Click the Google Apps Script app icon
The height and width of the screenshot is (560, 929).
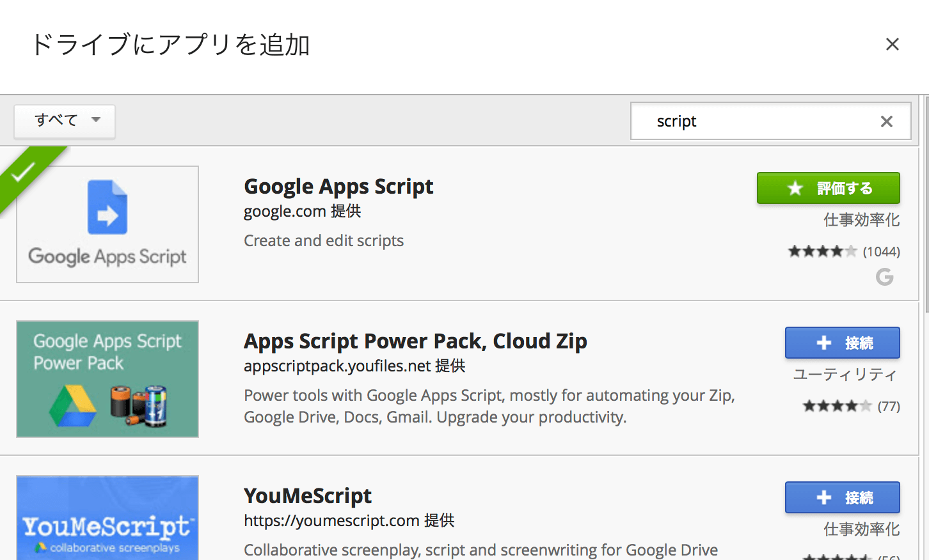pyautogui.click(x=107, y=224)
